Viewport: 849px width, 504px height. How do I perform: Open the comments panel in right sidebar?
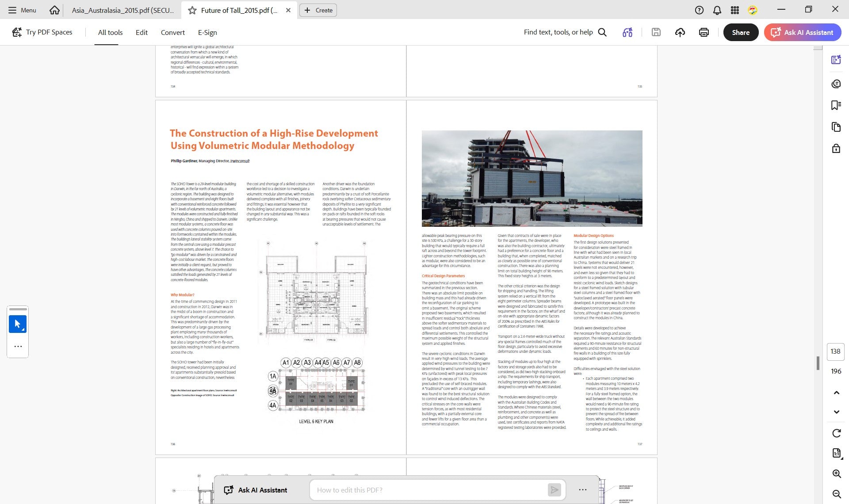click(x=836, y=84)
